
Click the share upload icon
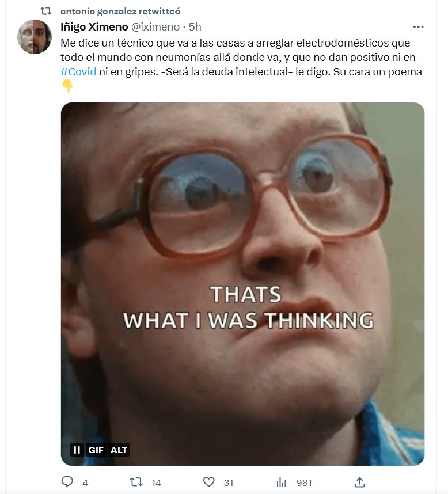pos(359,482)
